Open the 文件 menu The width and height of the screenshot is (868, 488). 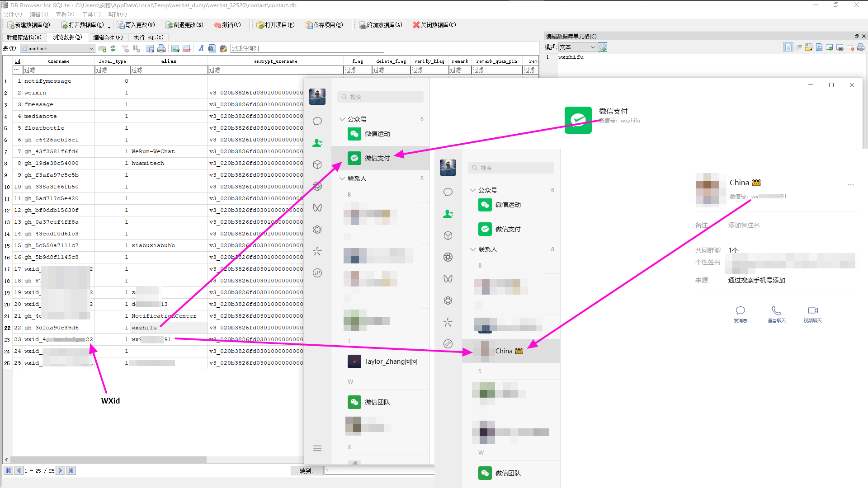pyautogui.click(x=12, y=14)
